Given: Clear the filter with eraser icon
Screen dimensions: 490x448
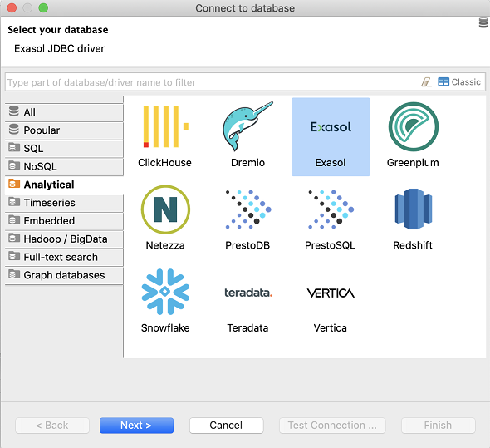Looking at the screenshot, I should pyautogui.click(x=426, y=82).
